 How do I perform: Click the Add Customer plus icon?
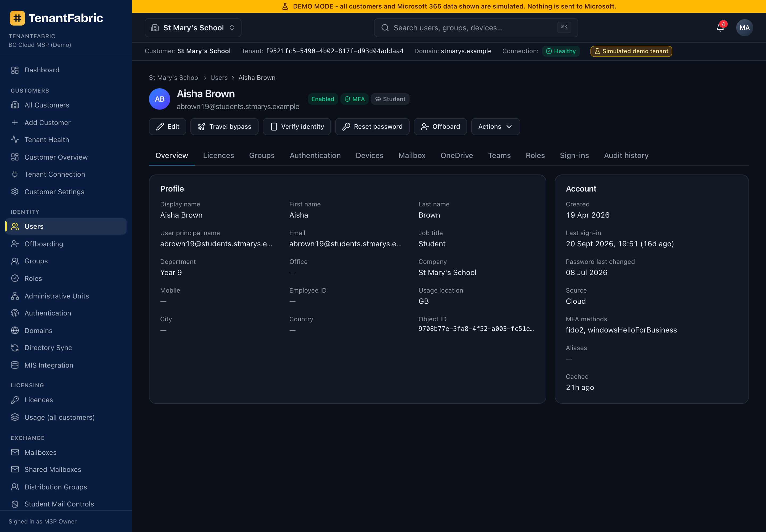(15, 122)
